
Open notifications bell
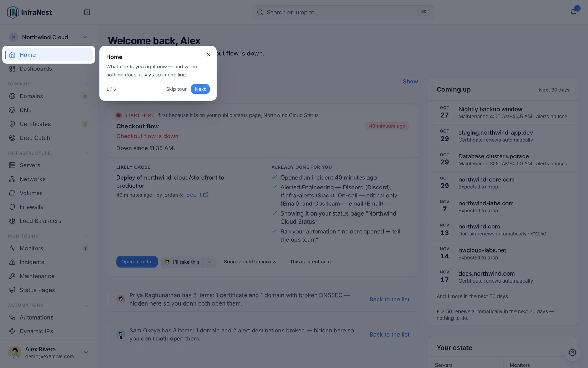point(573,12)
